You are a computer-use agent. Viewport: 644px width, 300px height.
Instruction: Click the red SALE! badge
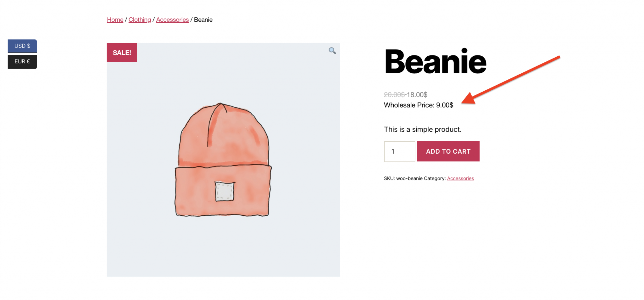pos(122,53)
